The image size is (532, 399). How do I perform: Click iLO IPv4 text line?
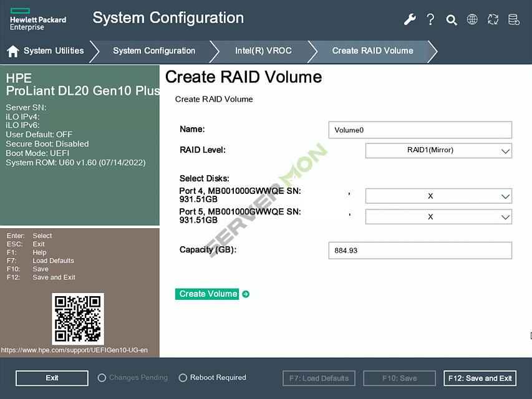click(22, 117)
